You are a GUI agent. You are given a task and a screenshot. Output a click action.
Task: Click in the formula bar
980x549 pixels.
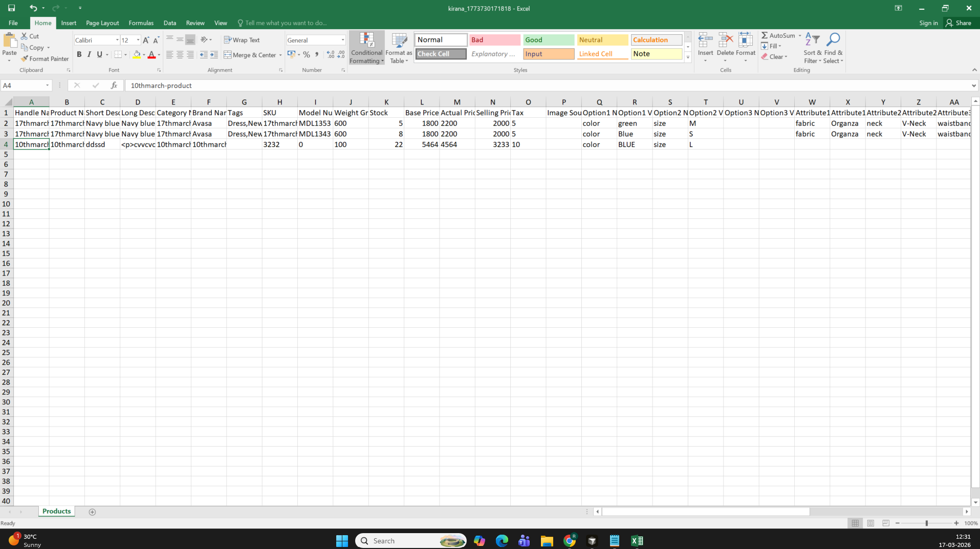click(x=548, y=86)
